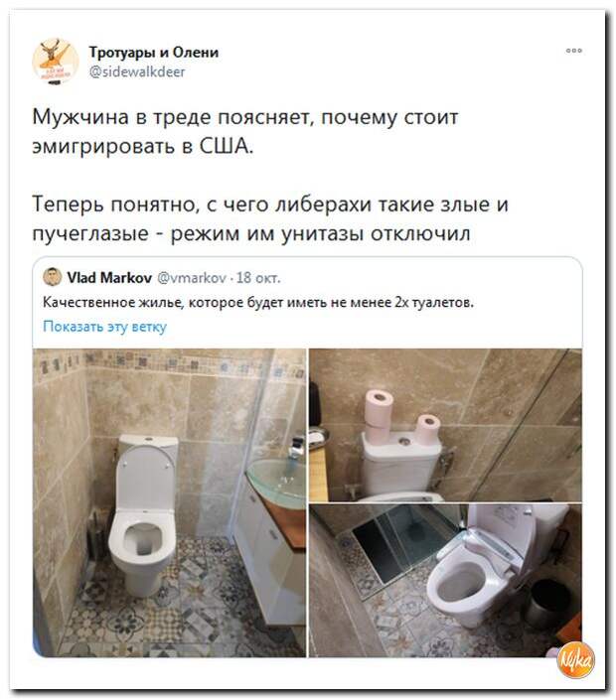Click the @vmarkov handle in quoted tweet
Image resolution: width=616 pixels, height=700 pixels.
(192, 278)
